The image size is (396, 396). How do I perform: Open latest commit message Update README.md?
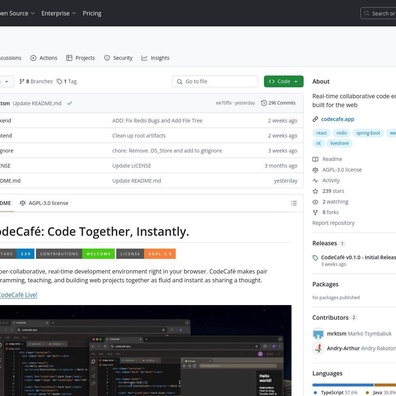pyautogui.click(x=37, y=103)
